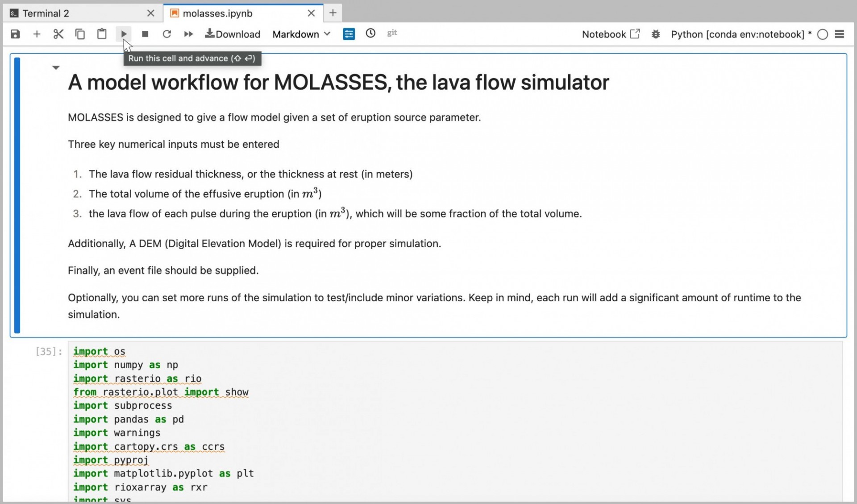Image resolution: width=857 pixels, height=504 pixels.
Task: Enable the debugger bug icon
Action: [x=656, y=34]
